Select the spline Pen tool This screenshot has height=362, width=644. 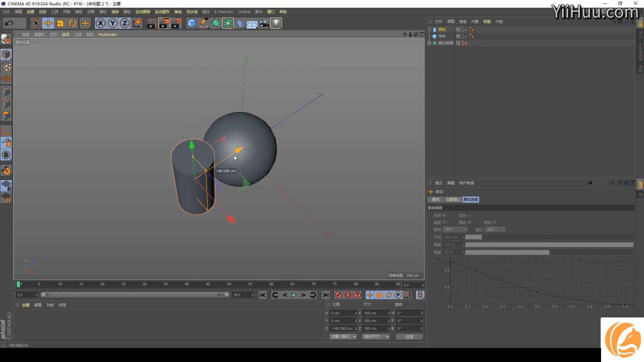[x=204, y=23]
